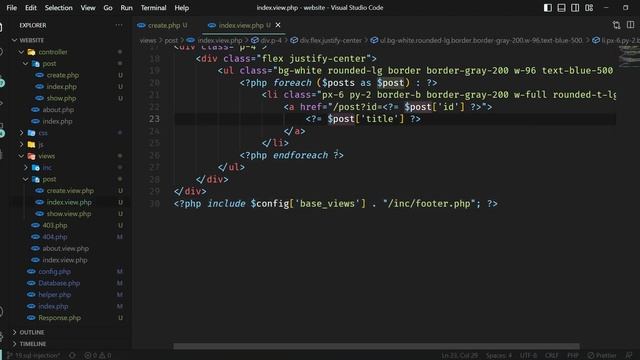Image resolution: width=640 pixels, height=360 pixels.
Task: Open Explorer more actions ellipsis
Action: (119, 25)
